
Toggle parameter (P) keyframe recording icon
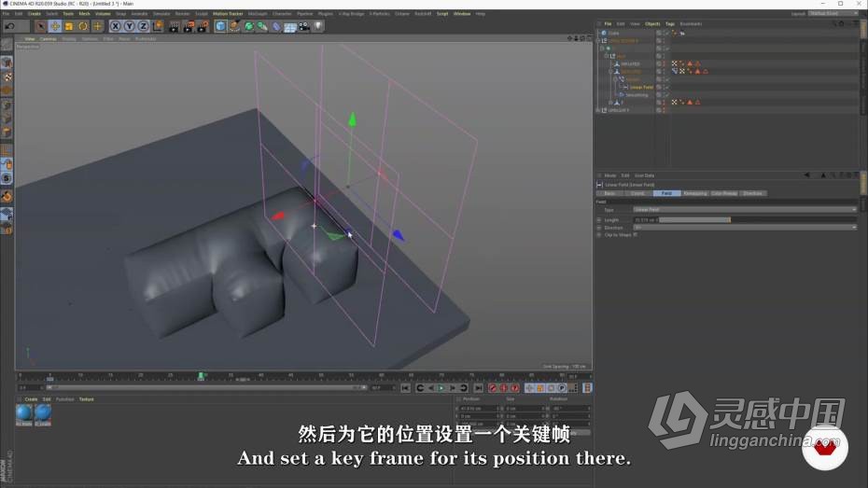(x=562, y=388)
